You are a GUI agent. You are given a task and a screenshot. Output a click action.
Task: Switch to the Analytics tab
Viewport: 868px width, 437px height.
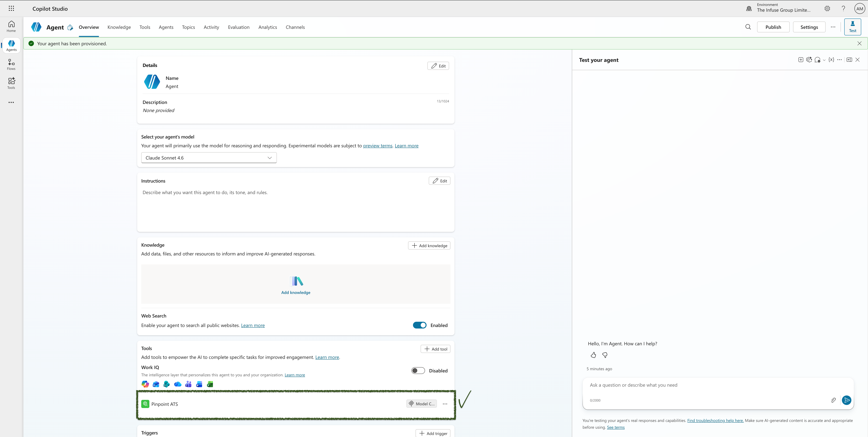coord(268,27)
